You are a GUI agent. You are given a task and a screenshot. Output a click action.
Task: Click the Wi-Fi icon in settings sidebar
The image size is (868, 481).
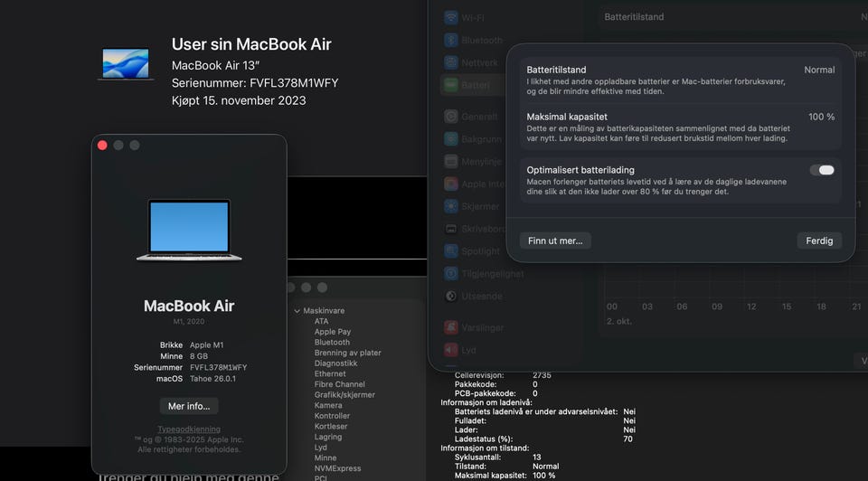(x=451, y=17)
